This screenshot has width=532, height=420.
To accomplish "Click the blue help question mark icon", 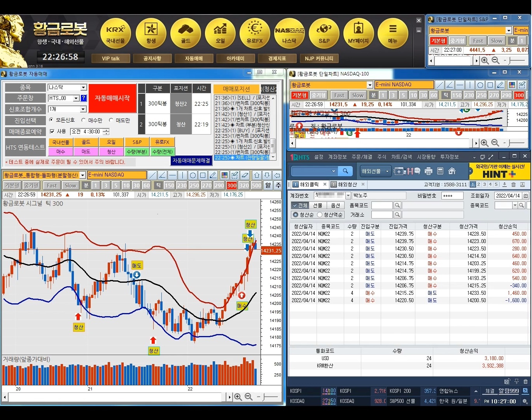I will (84, 98).
